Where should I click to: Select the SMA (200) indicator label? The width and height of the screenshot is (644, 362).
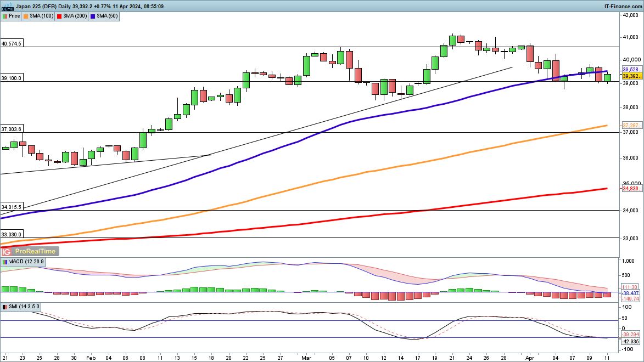click(73, 16)
